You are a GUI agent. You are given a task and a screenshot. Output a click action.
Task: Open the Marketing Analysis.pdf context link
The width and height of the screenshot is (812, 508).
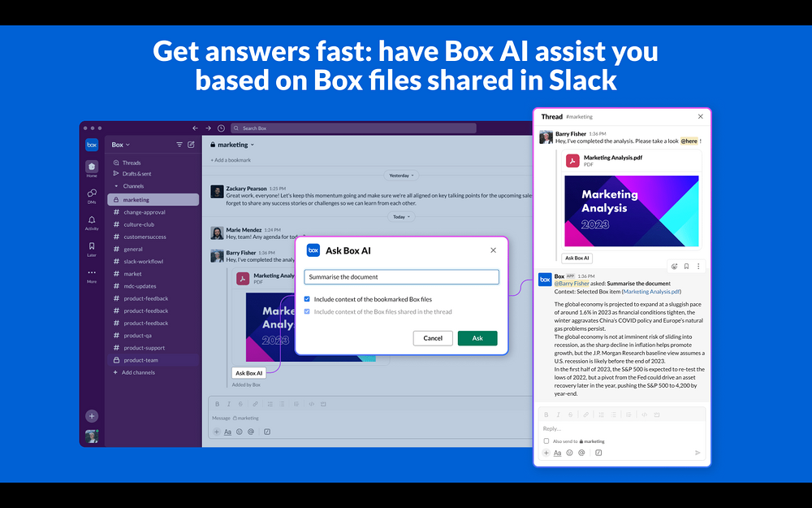pyautogui.click(x=651, y=292)
